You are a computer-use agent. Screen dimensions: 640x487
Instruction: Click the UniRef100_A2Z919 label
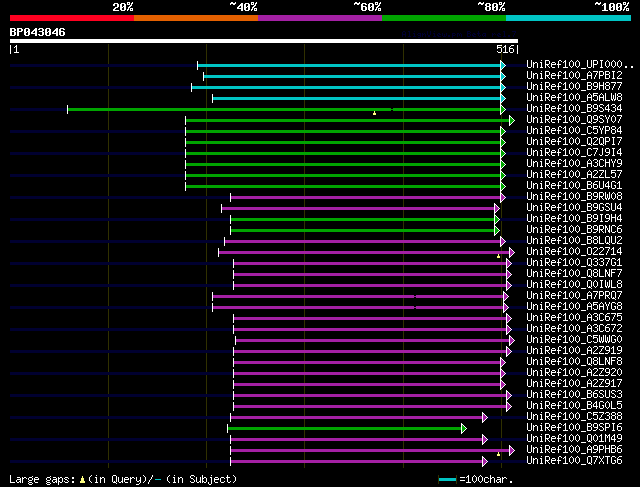click(574, 351)
